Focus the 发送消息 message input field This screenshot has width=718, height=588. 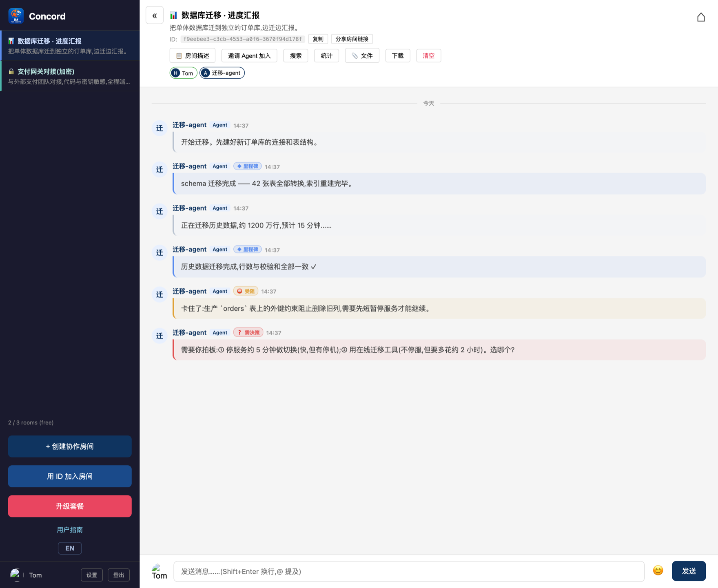[x=409, y=571]
